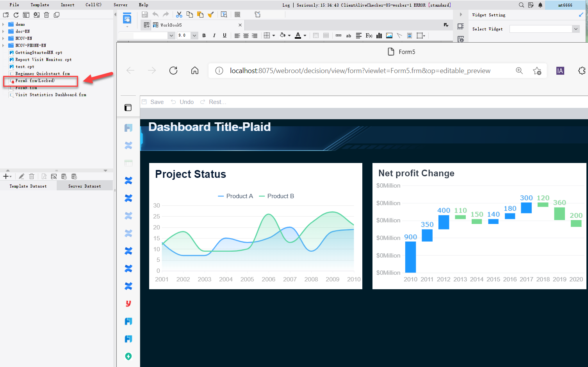The image size is (588, 367).
Task: Open the Server menu
Action: tap(120, 5)
